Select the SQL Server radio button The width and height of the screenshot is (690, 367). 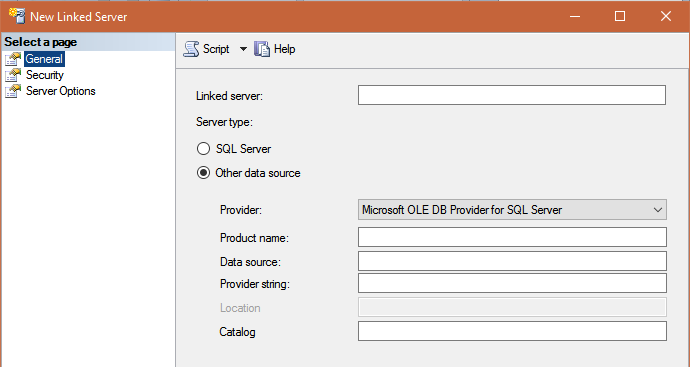point(203,149)
